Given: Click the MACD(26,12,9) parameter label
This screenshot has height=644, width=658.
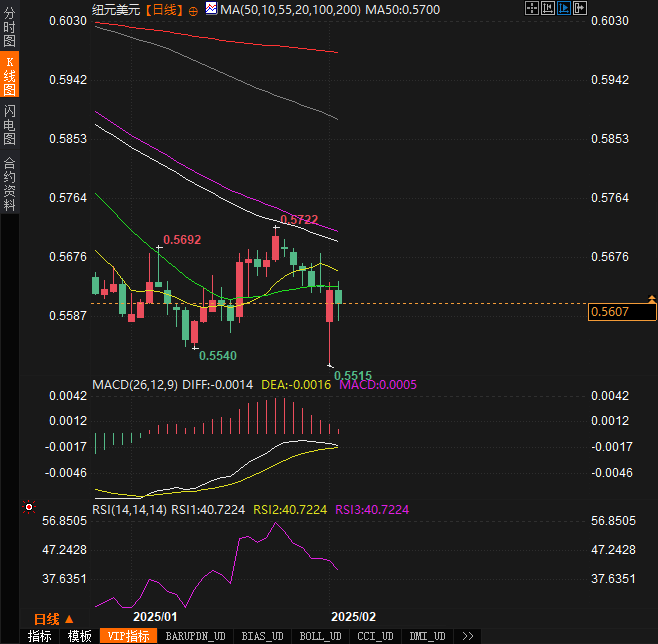Looking at the screenshot, I should click(x=135, y=384).
